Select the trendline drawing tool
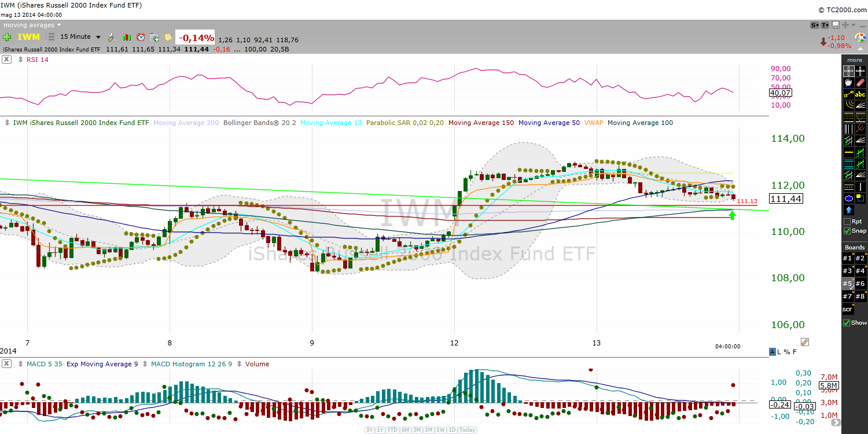This screenshot has height=434, width=868. click(848, 94)
